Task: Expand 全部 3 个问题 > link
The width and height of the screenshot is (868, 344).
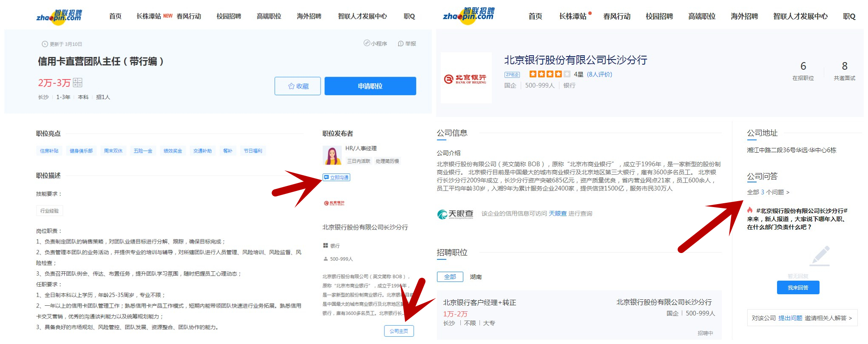Action: (x=768, y=192)
